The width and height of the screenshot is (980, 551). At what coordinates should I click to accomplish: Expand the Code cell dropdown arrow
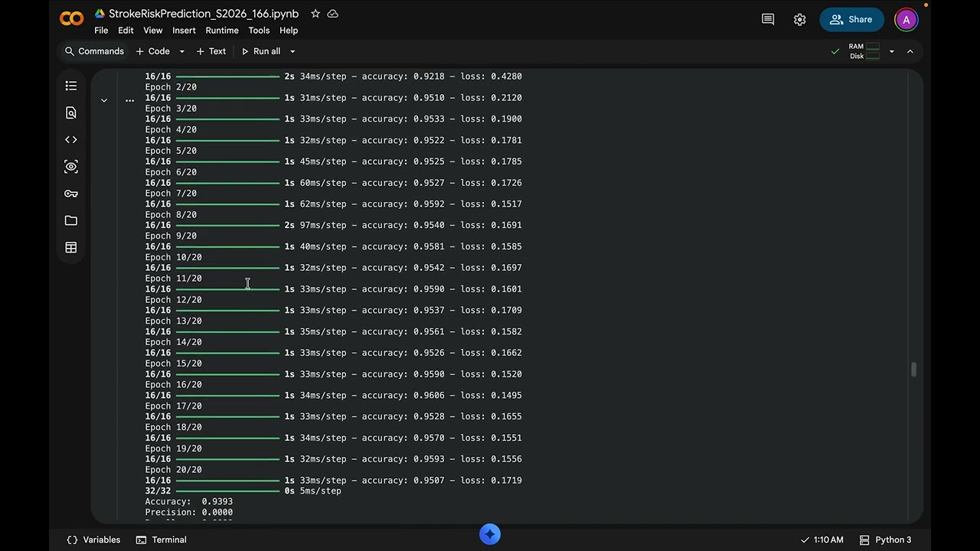click(181, 51)
